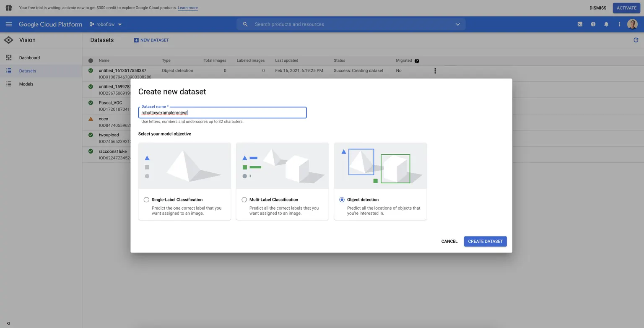
Task: Click the gift box free trial icon
Action: [x=8, y=8]
